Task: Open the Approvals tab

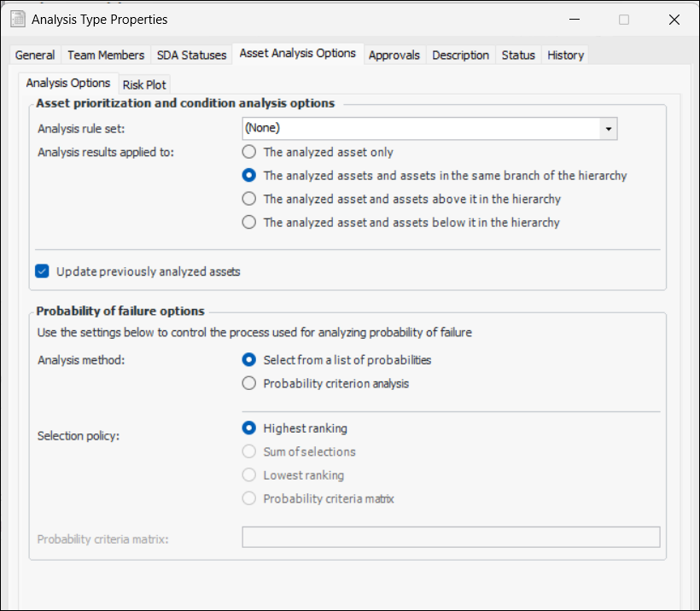Action: click(x=394, y=55)
